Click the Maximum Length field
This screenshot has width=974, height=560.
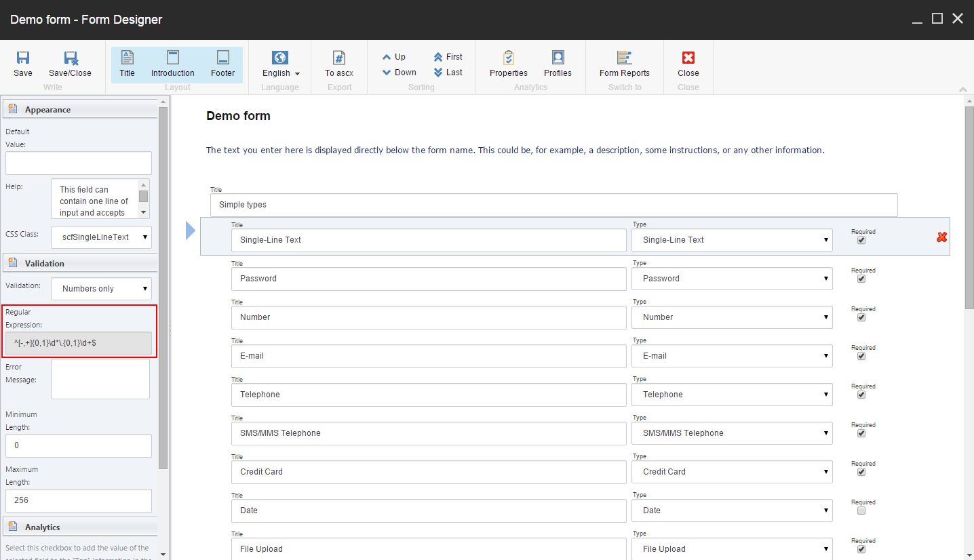click(79, 500)
